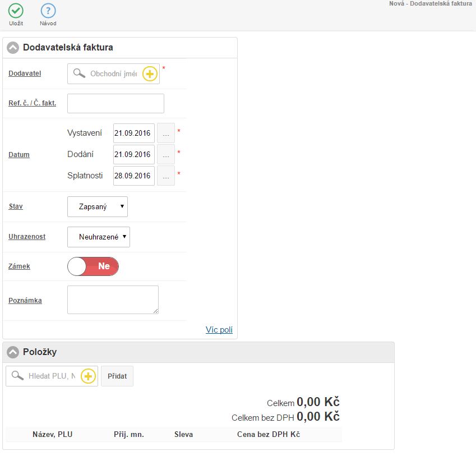This screenshot has height=465, width=476.
Task: Click into the Poznámka text area
Action: tap(113, 300)
